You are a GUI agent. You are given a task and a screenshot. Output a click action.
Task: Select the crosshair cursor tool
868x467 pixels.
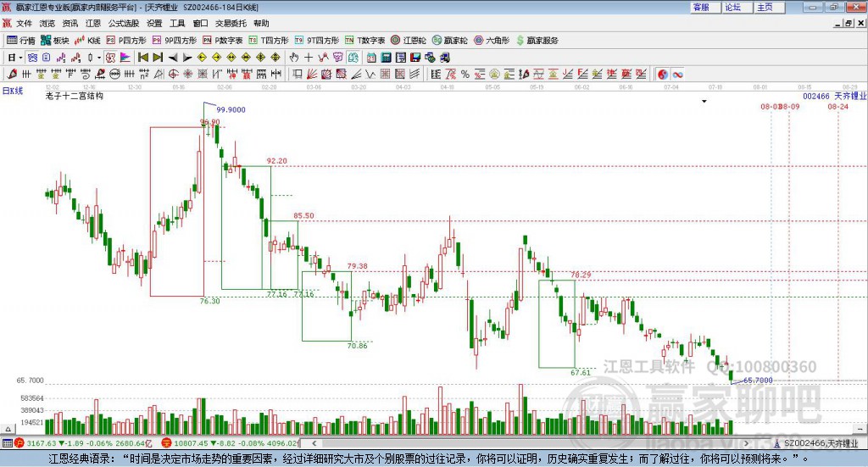coord(309,57)
